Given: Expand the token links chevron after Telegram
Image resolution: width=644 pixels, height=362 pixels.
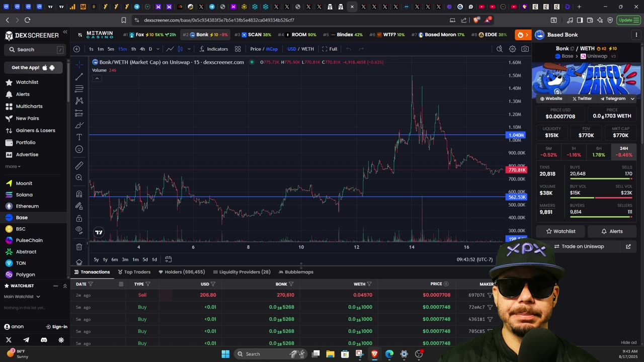Looking at the screenshot, I should pyautogui.click(x=633, y=99).
